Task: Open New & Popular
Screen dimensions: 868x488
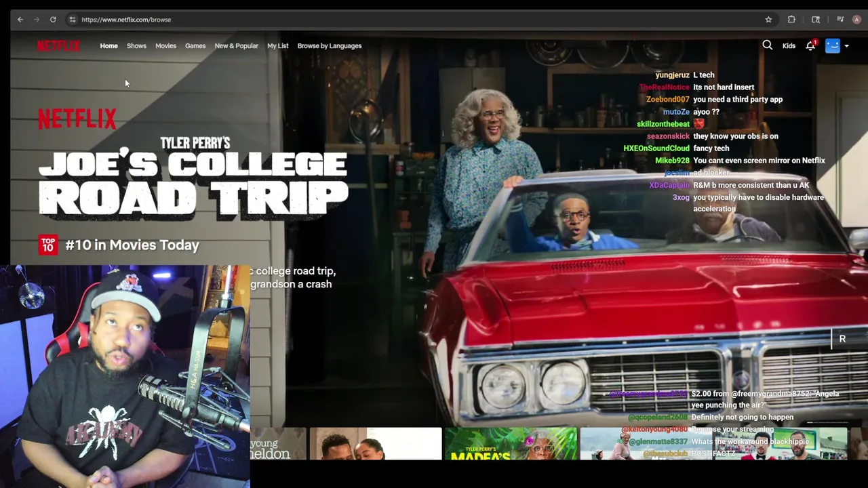Action: pyautogui.click(x=236, y=46)
